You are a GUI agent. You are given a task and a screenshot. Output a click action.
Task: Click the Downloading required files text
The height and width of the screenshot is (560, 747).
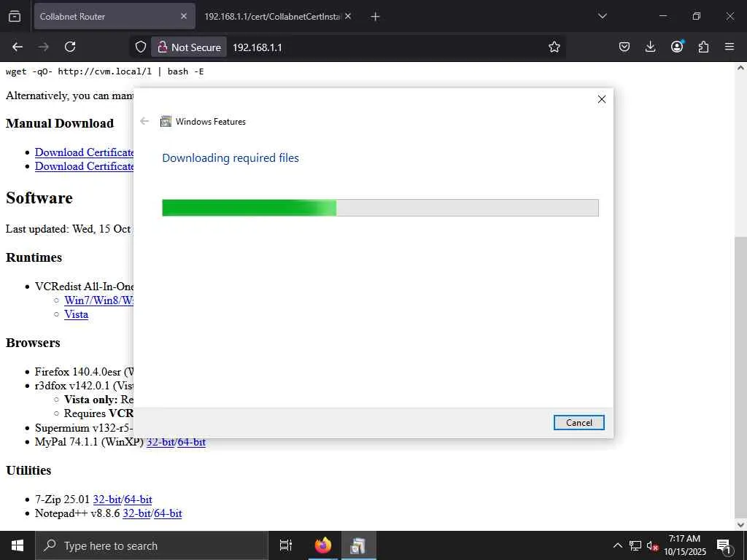tap(231, 157)
